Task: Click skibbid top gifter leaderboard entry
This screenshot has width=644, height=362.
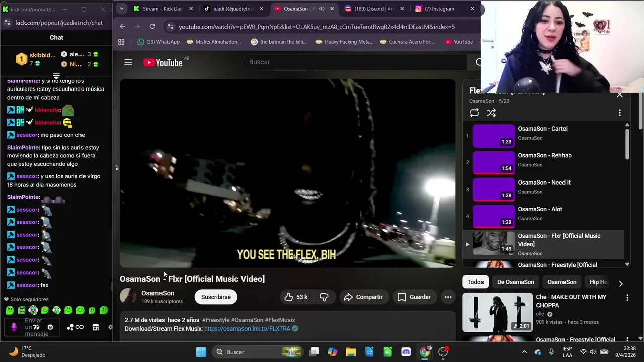Action: pos(36,59)
